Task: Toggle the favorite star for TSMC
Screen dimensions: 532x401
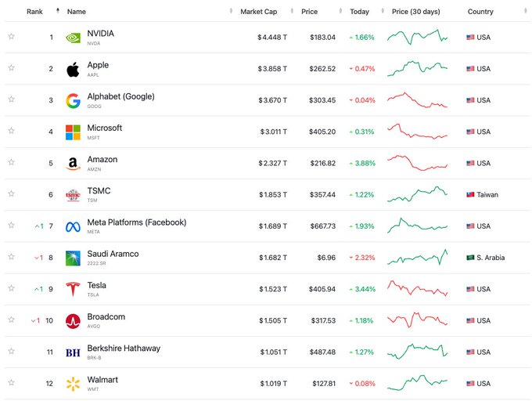Action: click(12, 194)
